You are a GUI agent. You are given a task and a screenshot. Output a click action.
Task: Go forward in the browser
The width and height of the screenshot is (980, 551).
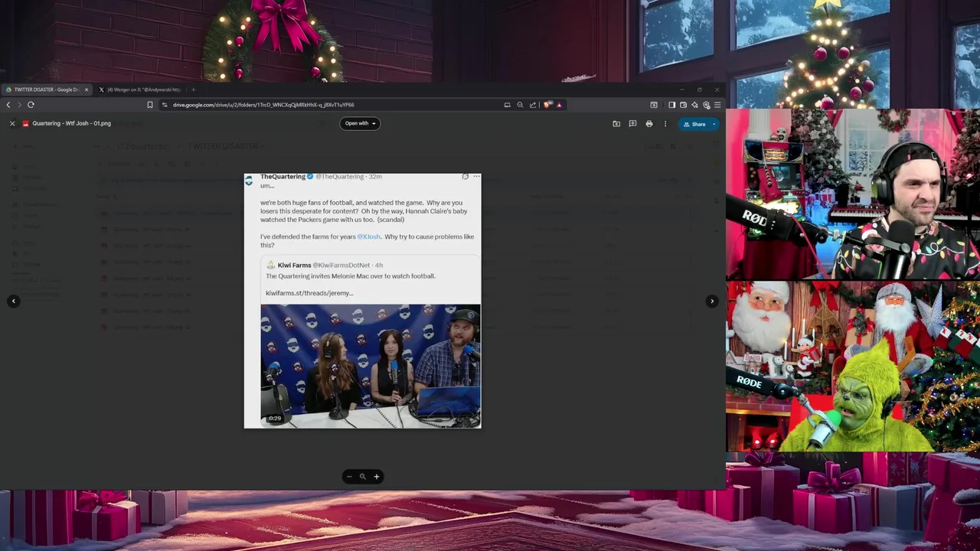coord(19,105)
